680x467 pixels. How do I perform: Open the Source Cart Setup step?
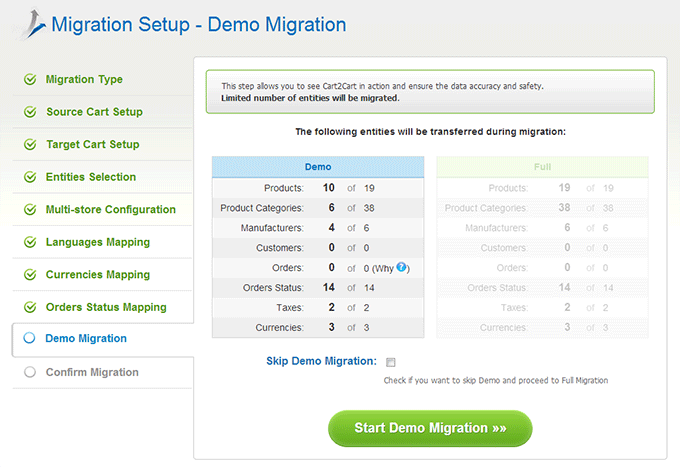95,112
